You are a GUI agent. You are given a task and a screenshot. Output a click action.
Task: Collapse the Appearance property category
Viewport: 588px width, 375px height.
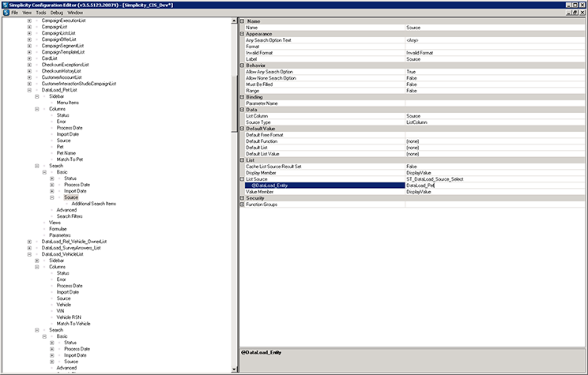pyautogui.click(x=242, y=34)
